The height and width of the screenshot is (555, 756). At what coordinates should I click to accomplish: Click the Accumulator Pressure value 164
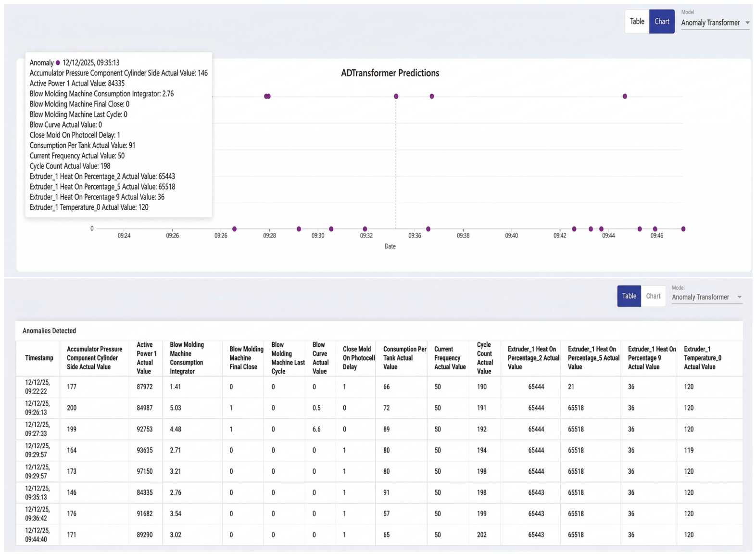(x=72, y=450)
